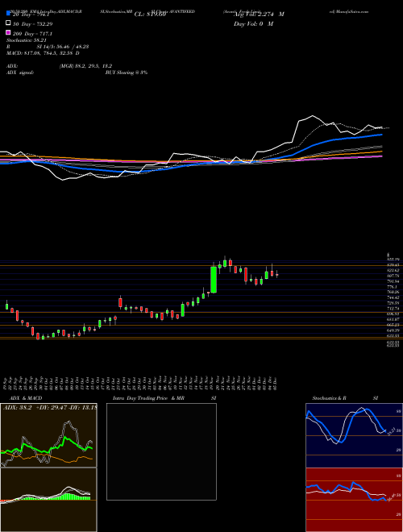Image resolution: width=403 pixels, height=532 pixels.
Task: Click the 'CL: 819.60' closing price value
Action: (150, 15)
